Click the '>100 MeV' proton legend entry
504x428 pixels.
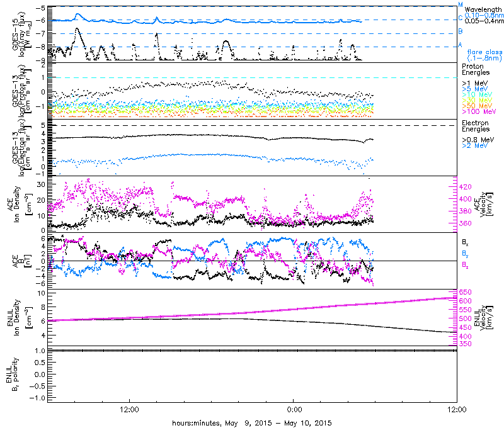coord(479,111)
